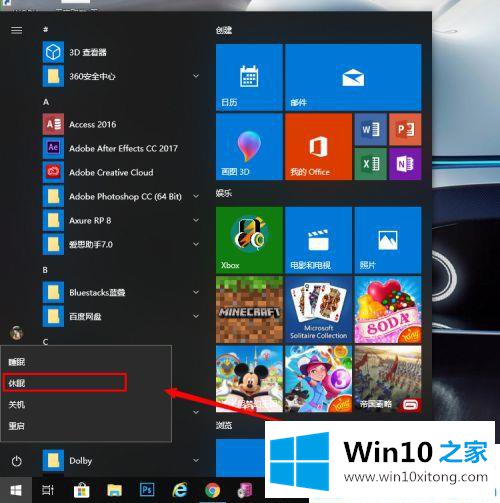Launch the Minecraft tile

[x=249, y=310]
